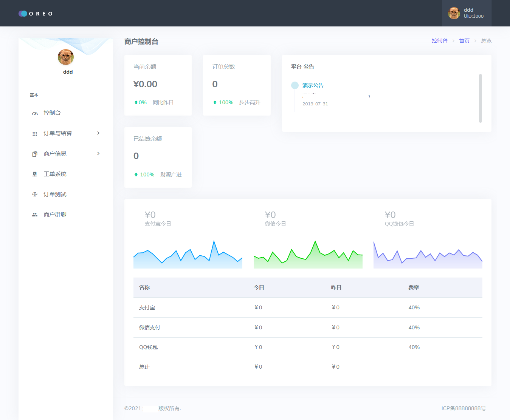The image size is (510, 420).
Task: Click the 控制台 breadcrumb link
Action: [440, 41]
